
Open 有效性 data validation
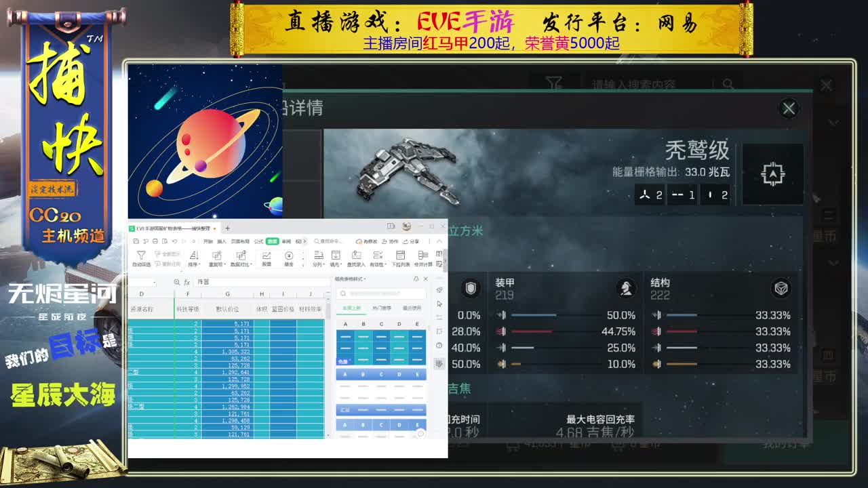click(x=378, y=256)
